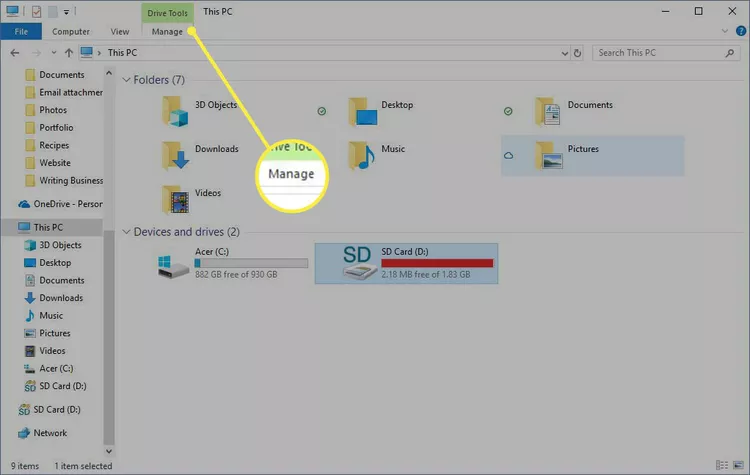
Task: Click the SD Card red capacity bar
Action: (x=437, y=263)
